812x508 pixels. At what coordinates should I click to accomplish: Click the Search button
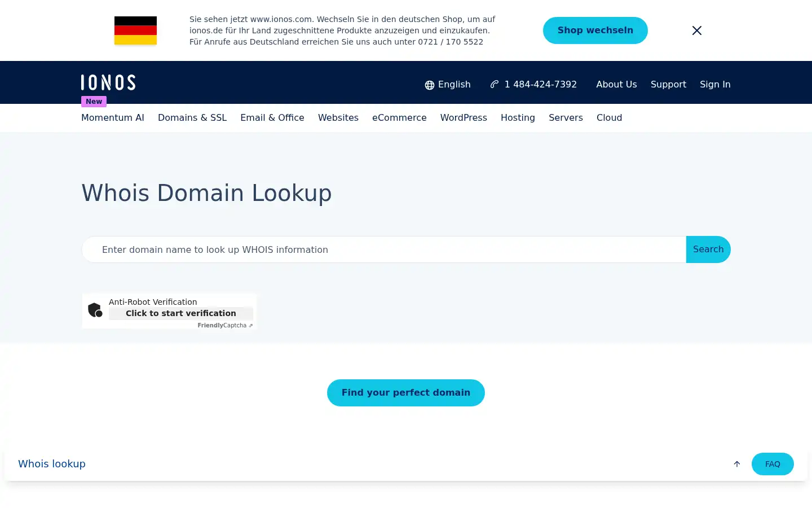[x=708, y=249]
